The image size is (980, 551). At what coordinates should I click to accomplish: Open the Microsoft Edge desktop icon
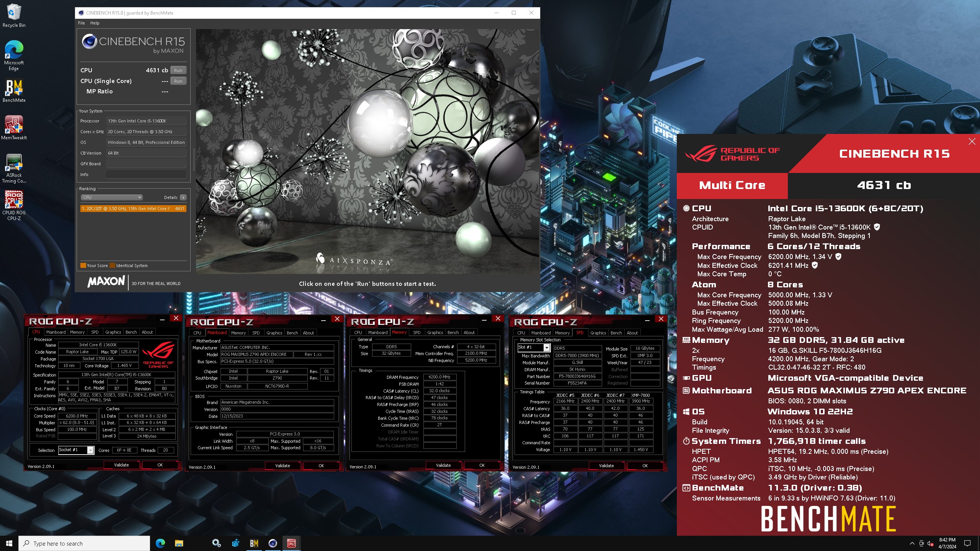tap(14, 55)
